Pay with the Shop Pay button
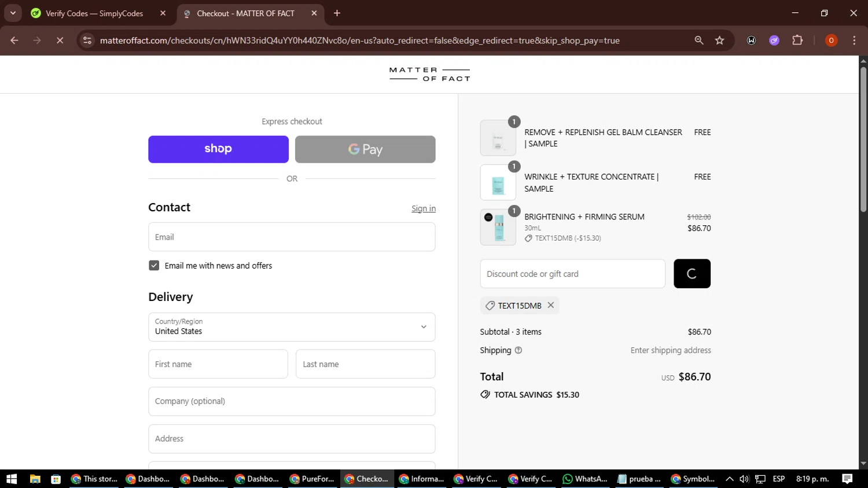 coord(218,149)
